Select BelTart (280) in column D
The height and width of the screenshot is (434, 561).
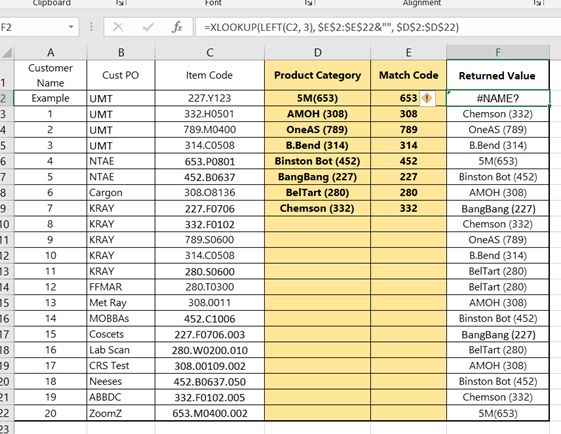point(317,192)
